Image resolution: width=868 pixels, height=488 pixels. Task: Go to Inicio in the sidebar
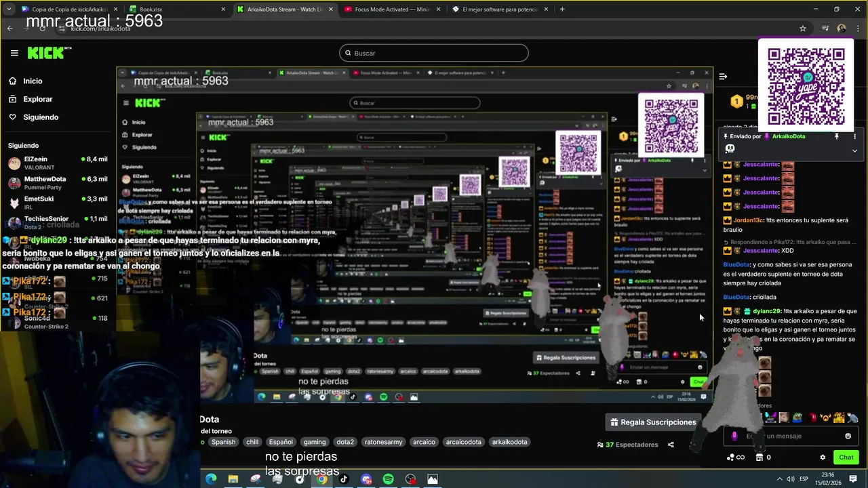[x=25, y=81]
